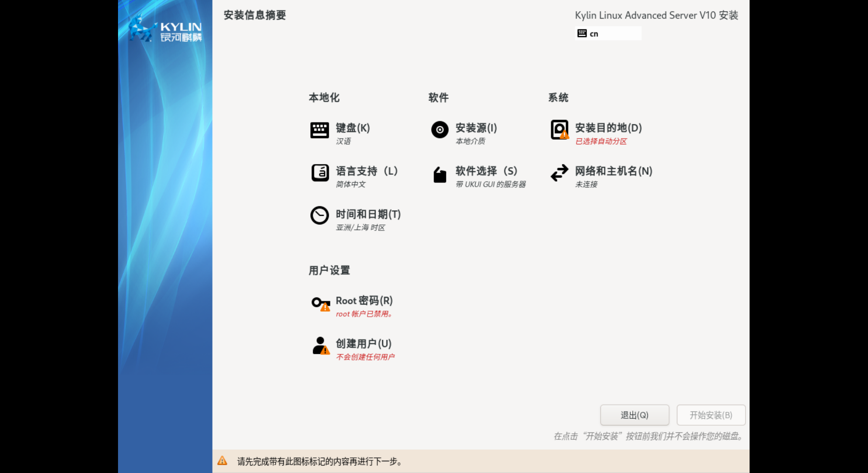The height and width of the screenshot is (473, 868).
Task: Click the 用户设置 section heading
Action: (329, 270)
